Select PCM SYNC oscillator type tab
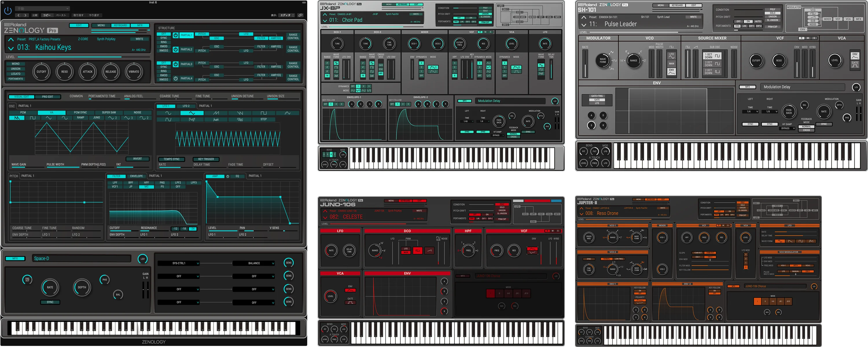Screen dimensions: 868x347 80,112
